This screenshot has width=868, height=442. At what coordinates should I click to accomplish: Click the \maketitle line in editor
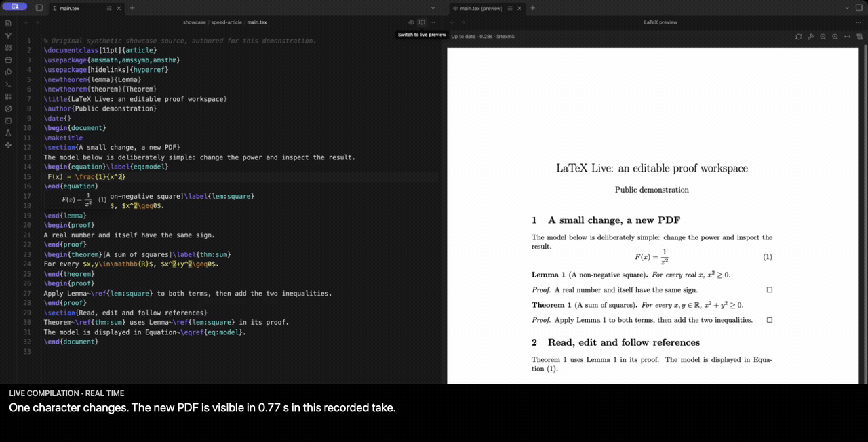(x=64, y=138)
